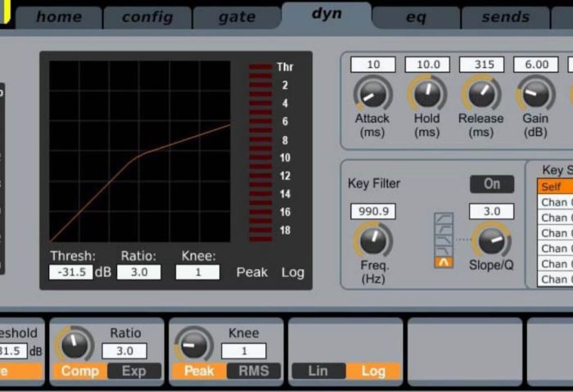The width and height of the screenshot is (573, 392).
Task: Click the key filter frequency field 990.9
Action: click(372, 211)
